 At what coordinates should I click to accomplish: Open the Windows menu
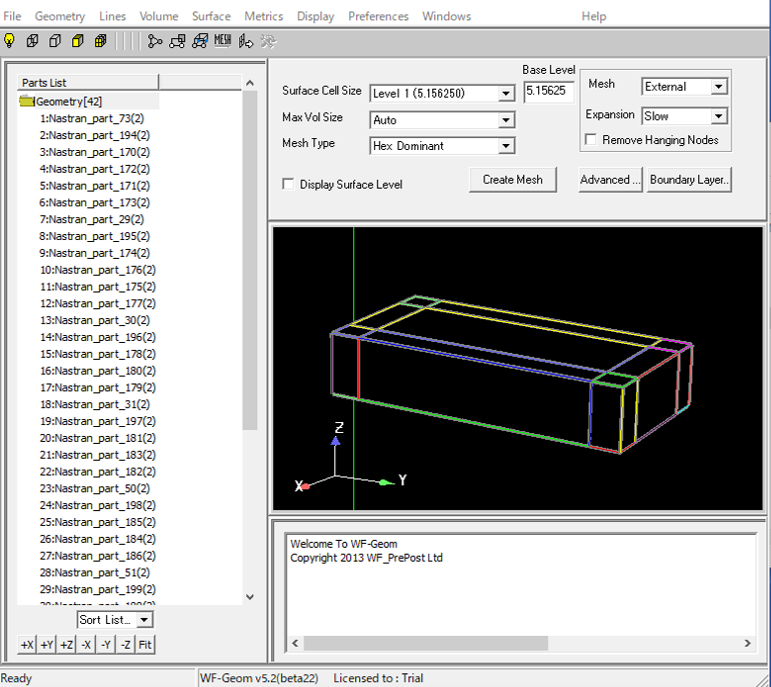pyautogui.click(x=446, y=16)
